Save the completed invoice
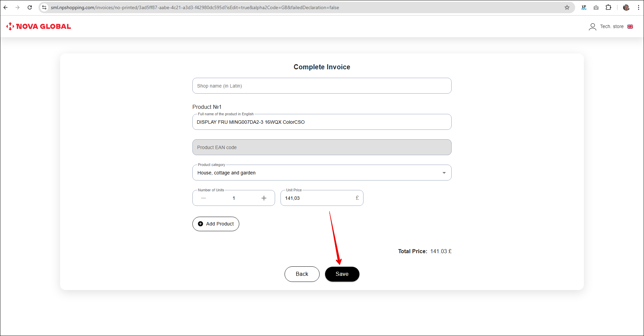The height and width of the screenshot is (336, 644). click(x=342, y=274)
